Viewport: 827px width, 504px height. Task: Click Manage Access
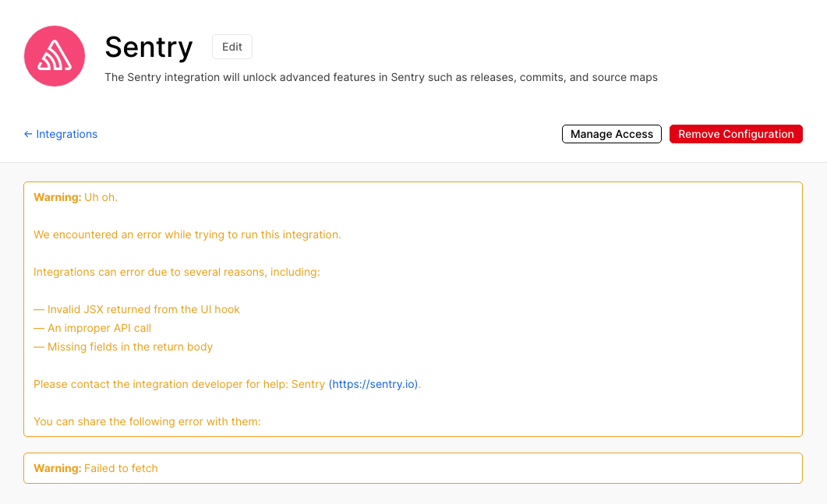point(611,133)
